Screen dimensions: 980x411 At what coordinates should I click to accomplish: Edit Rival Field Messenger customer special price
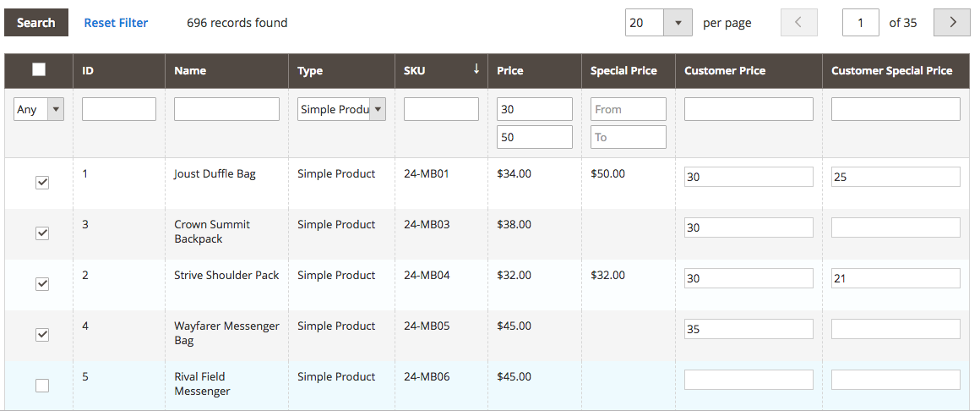coord(896,380)
